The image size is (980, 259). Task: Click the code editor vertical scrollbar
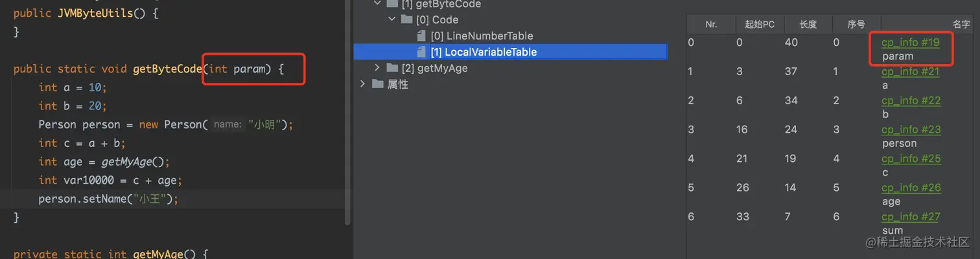[x=347, y=110]
